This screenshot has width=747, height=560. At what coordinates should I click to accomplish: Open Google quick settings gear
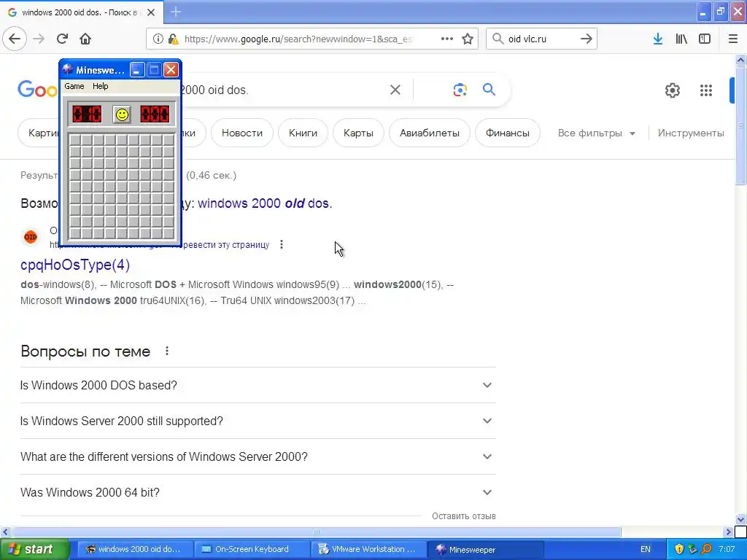coord(672,90)
